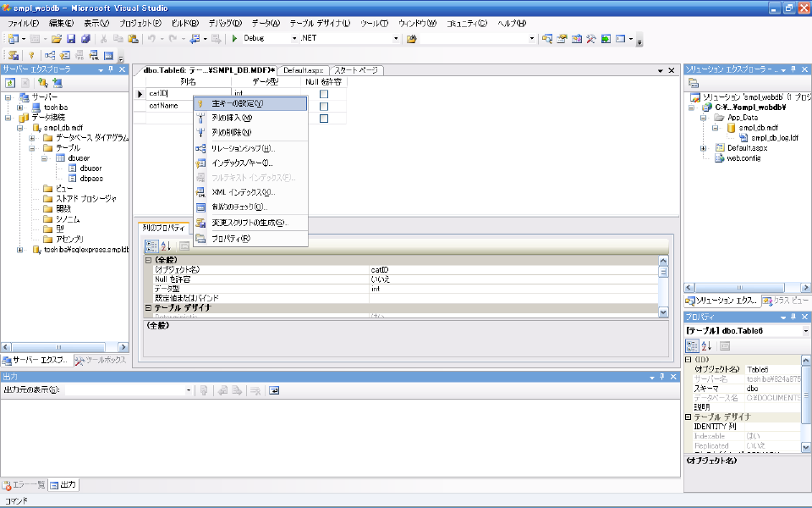Click the Save All toolbar icon

pyautogui.click(x=86, y=39)
